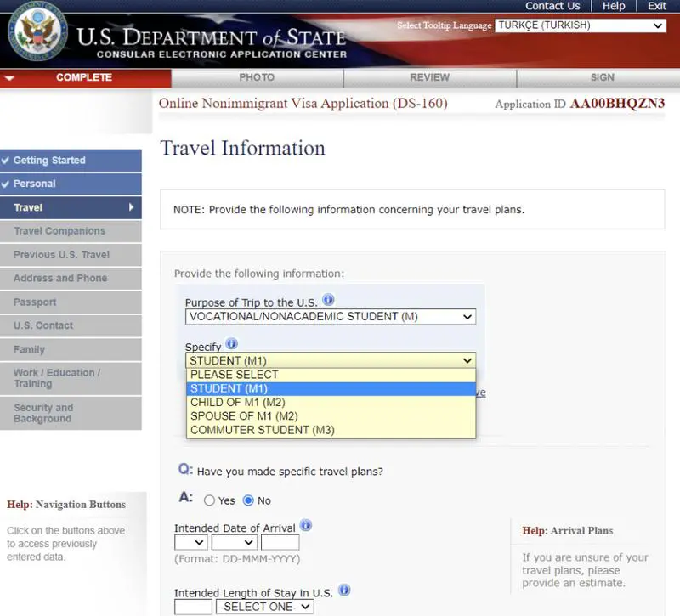Click the info icon next to Specify

click(x=232, y=344)
